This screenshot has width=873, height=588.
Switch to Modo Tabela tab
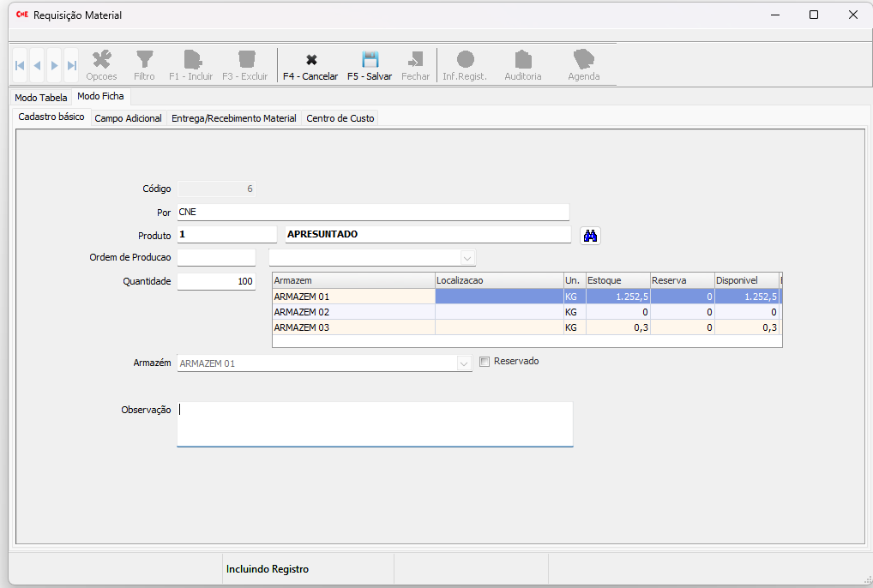click(x=40, y=98)
